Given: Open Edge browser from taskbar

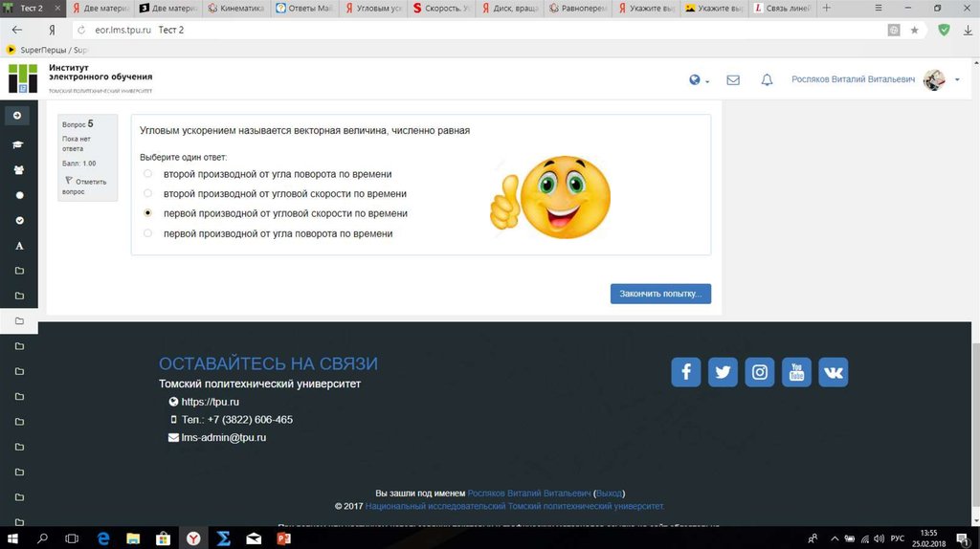Looking at the screenshot, I should [103, 538].
